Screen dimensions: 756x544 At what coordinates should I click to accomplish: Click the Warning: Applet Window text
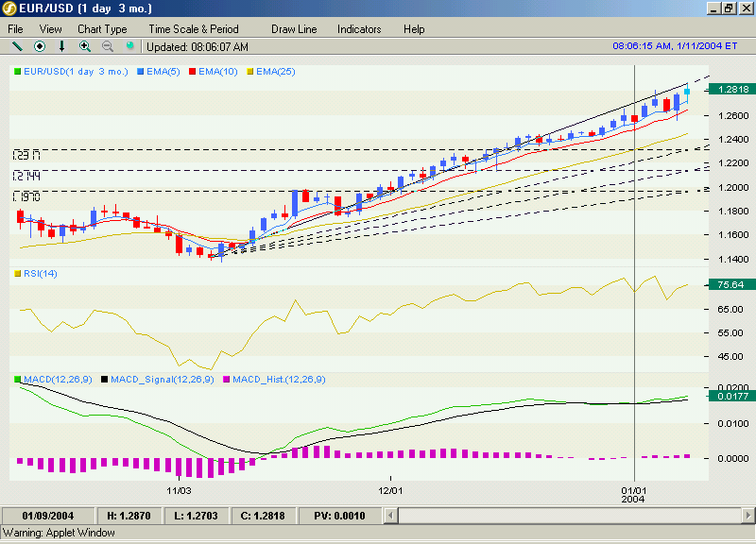point(59,533)
